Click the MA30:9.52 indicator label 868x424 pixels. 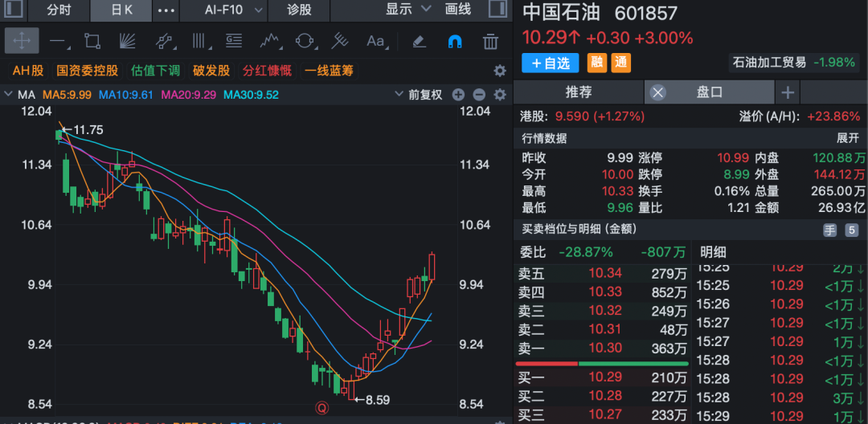click(x=251, y=95)
